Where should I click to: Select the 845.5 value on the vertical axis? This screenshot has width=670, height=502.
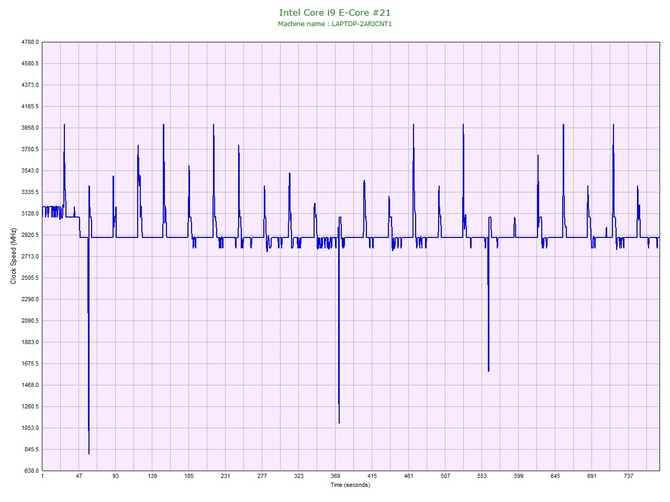pyautogui.click(x=31, y=449)
